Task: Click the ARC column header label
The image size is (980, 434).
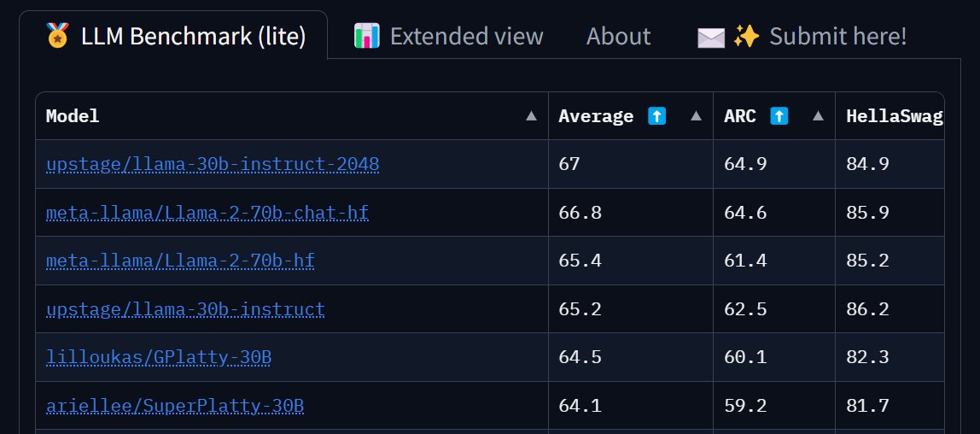Action: click(x=740, y=116)
